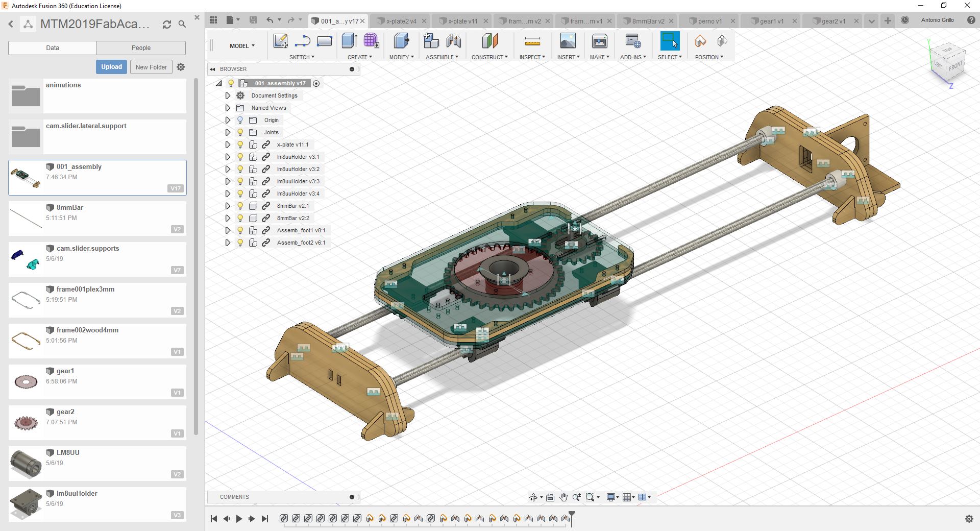Activate the 001_assembly v17 radio button
This screenshot has width=980, height=531.
pos(316,83)
